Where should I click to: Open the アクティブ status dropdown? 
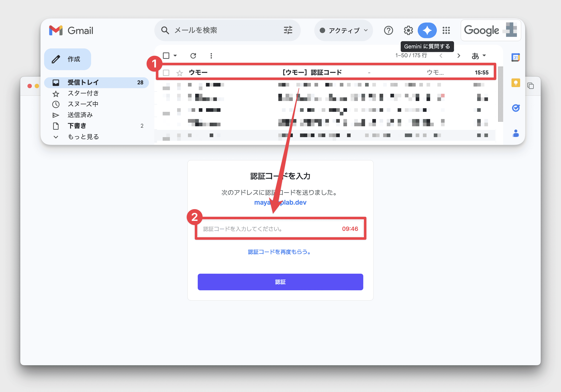(343, 31)
